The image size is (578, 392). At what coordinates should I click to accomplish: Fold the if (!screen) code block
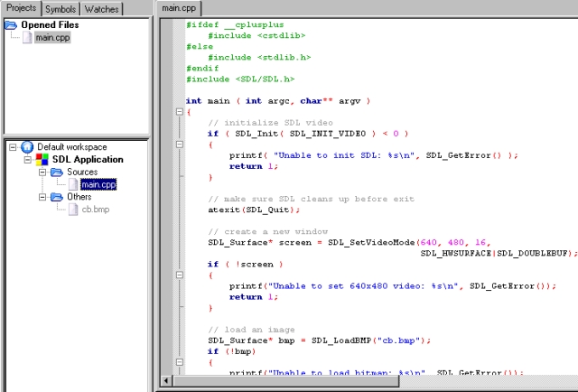[179, 275]
